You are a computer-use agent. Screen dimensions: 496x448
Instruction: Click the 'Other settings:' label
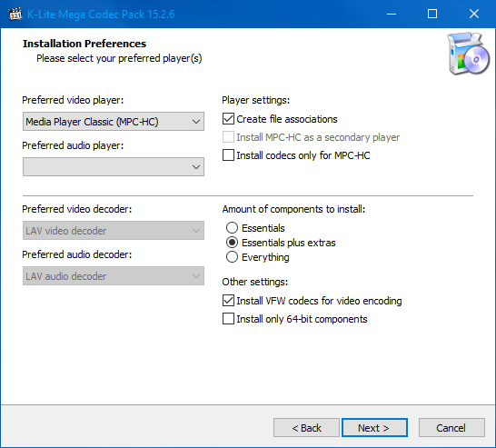255,282
